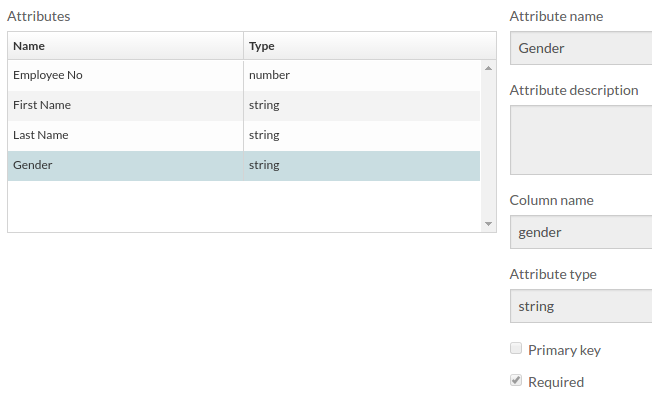The width and height of the screenshot is (652, 407).
Task: Click the scroll up arrow in Attributes table
Action: click(488, 68)
